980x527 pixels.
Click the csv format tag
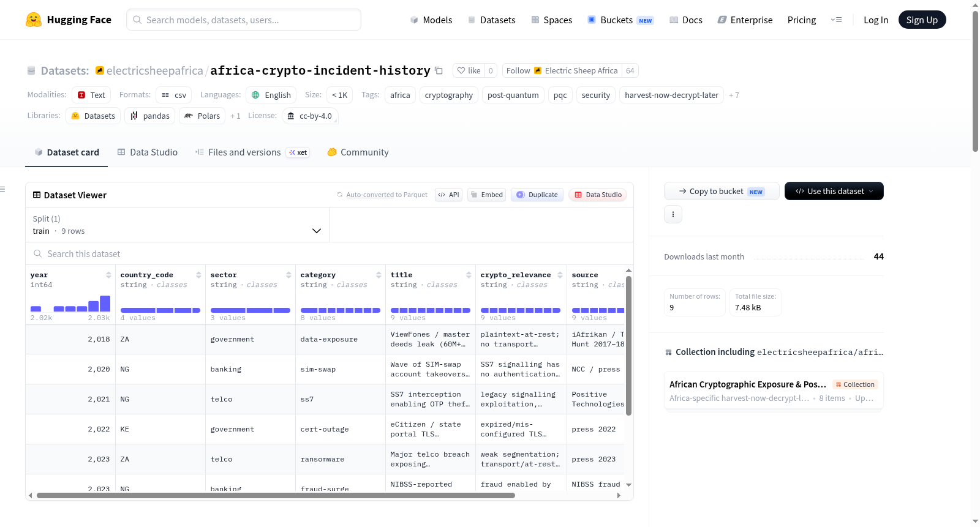173,95
